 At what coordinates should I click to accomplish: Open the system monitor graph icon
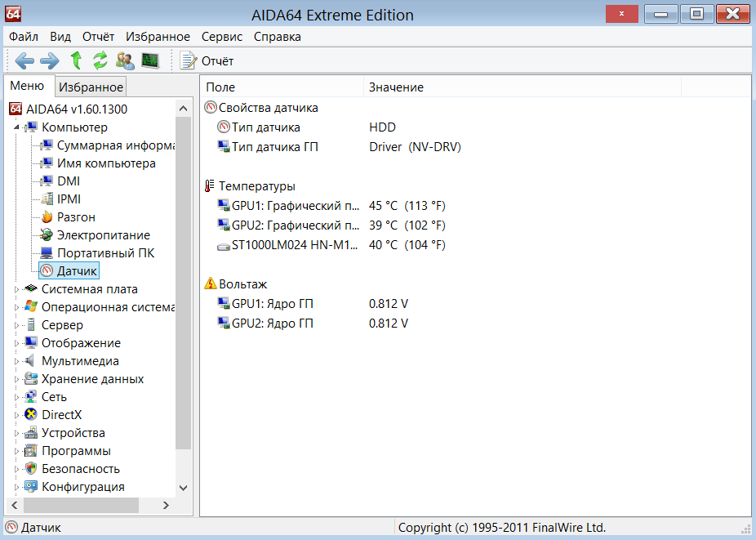pos(149,60)
